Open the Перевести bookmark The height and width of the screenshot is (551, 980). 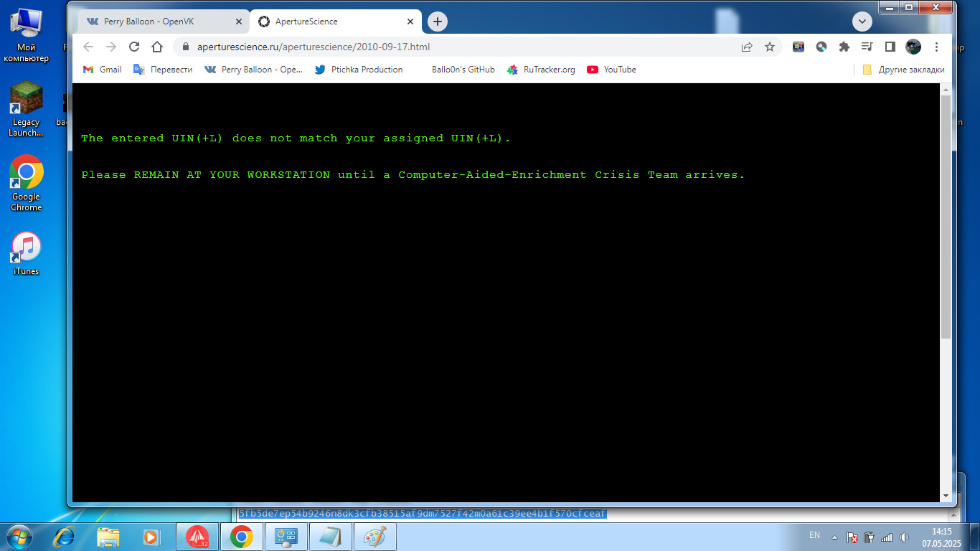click(163, 70)
